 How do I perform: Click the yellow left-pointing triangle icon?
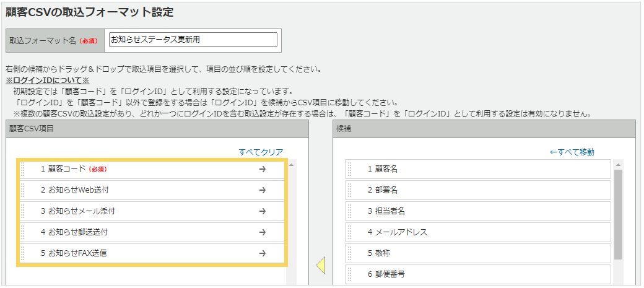[x=320, y=266]
